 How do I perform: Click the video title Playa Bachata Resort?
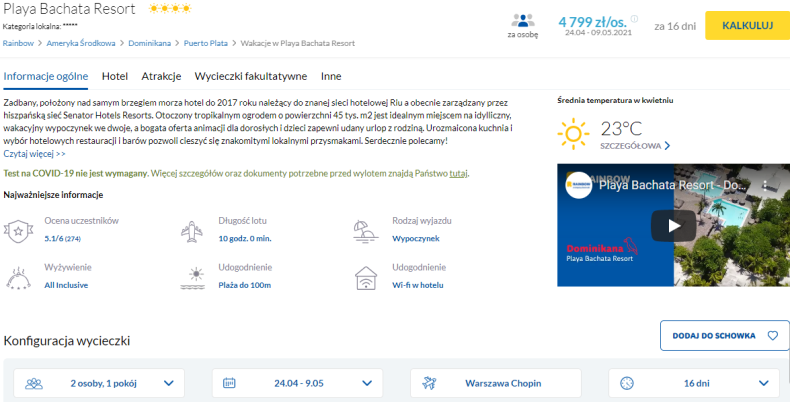point(673,185)
